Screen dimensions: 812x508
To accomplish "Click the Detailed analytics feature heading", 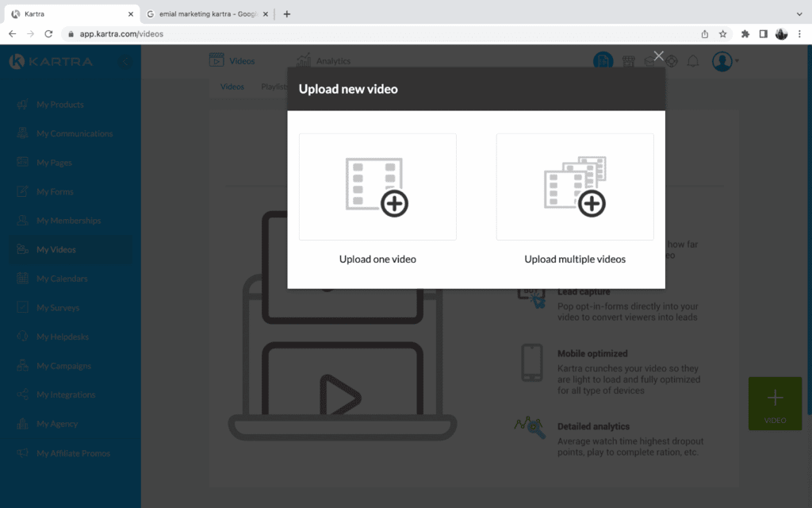I will (x=593, y=426).
